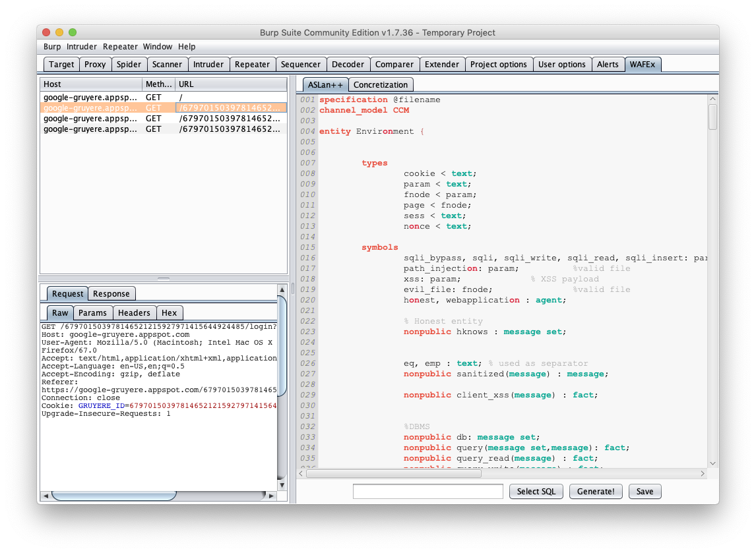Screen dimensions: 756x553
Task: Select the Raw view tab
Action: [x=60, y=313]
